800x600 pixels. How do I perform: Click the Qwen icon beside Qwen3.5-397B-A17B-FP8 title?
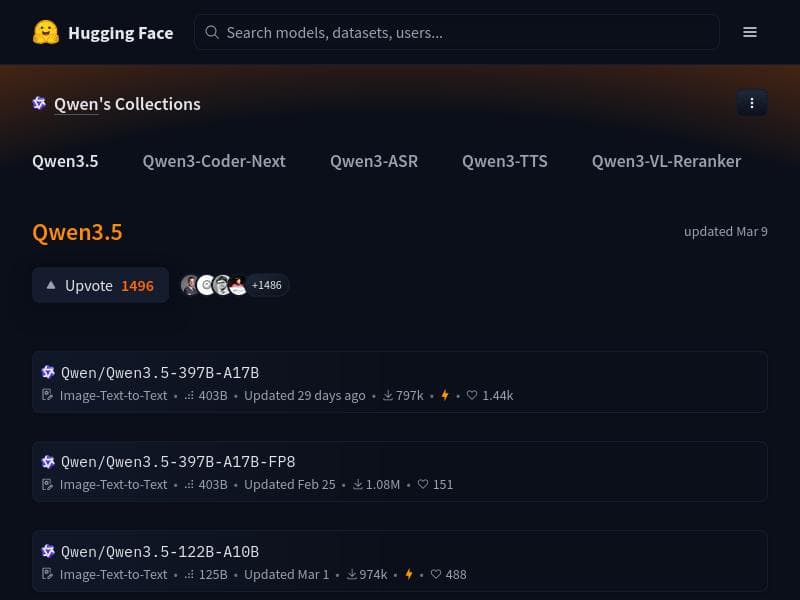[48, 462]
